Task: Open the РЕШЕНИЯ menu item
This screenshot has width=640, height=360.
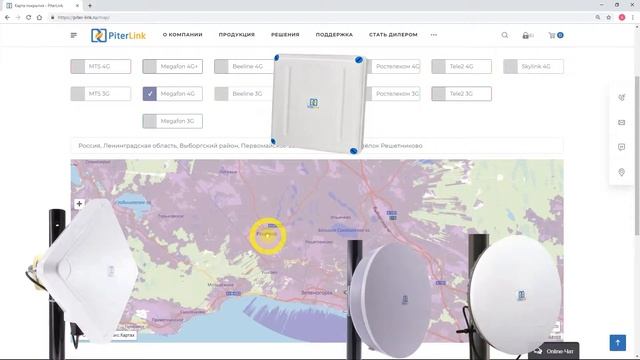Action: tap(285, 35)
